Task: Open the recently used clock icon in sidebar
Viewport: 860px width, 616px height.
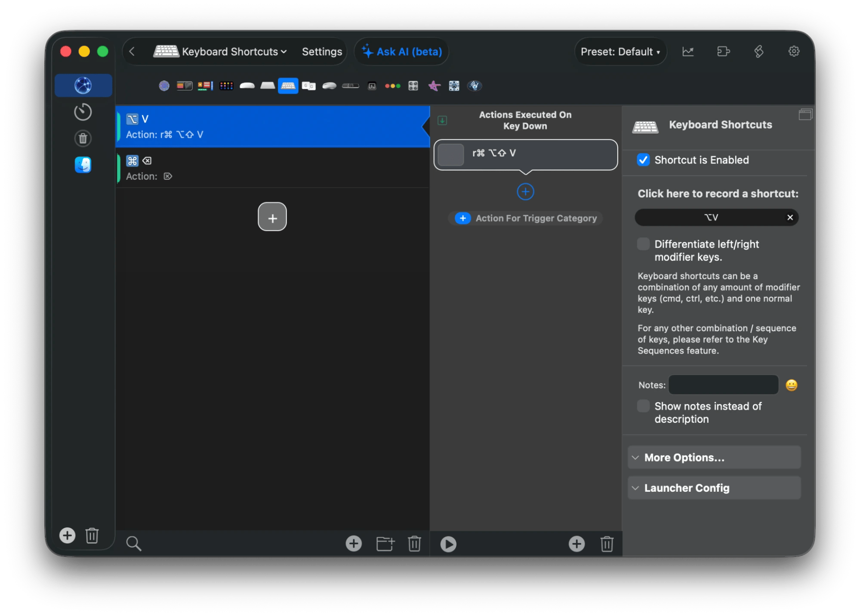Action: click(x=83, y=112)
